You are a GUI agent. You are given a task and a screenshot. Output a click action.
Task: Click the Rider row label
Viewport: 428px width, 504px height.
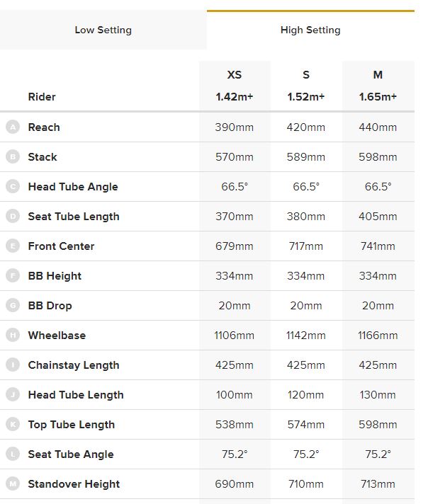pos(42,97)
